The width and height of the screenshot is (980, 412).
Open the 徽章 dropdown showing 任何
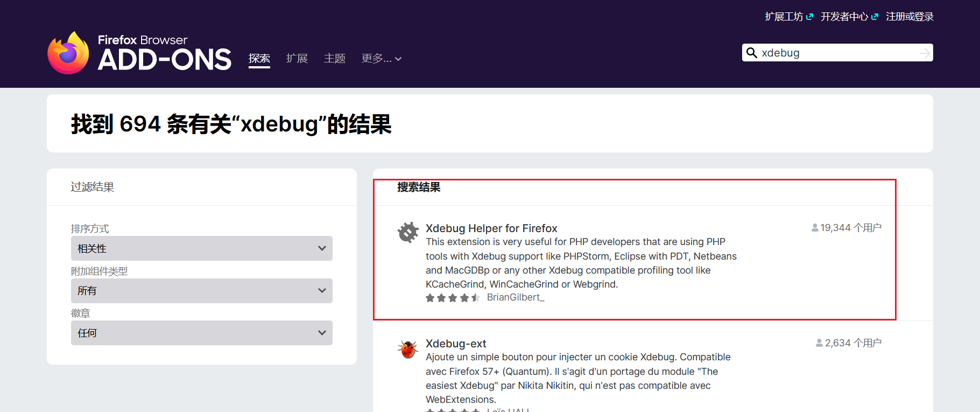click(202, 333)
